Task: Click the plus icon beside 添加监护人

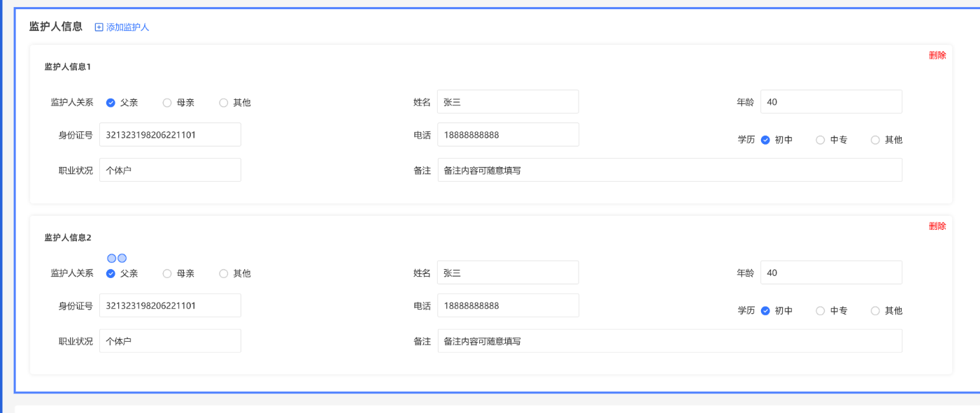Action: [x=99, y=27]
